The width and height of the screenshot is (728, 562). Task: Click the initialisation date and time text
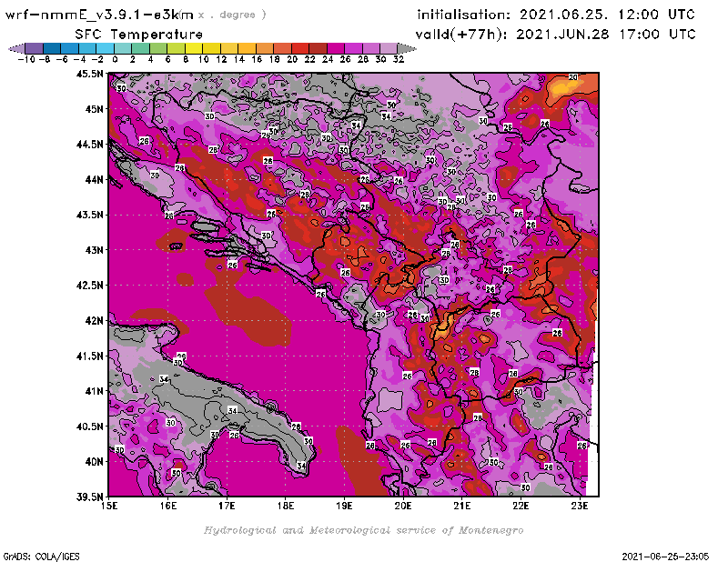(555, 15)
